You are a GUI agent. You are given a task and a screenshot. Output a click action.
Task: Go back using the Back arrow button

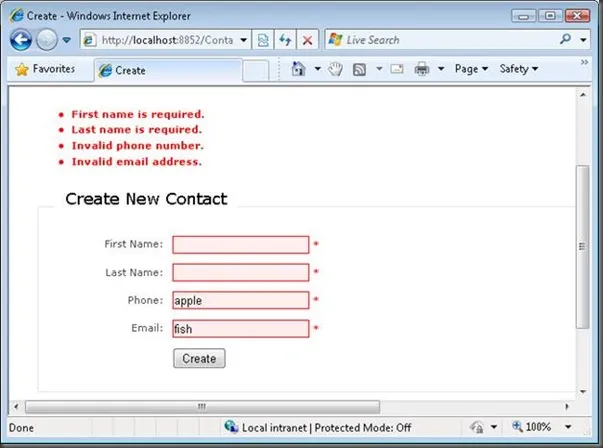click(x=21, y=40)
